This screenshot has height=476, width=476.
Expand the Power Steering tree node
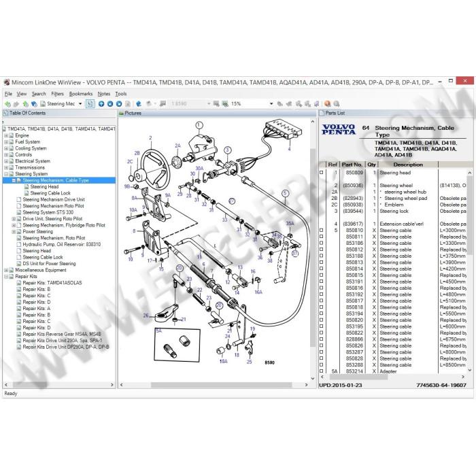coord(14,232)
